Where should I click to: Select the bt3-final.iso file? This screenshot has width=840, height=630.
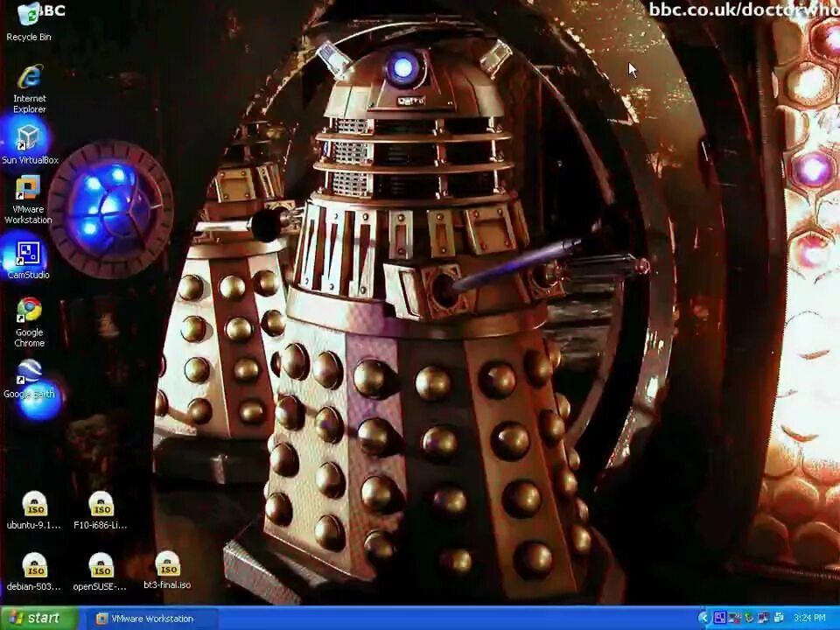point(167,570)
